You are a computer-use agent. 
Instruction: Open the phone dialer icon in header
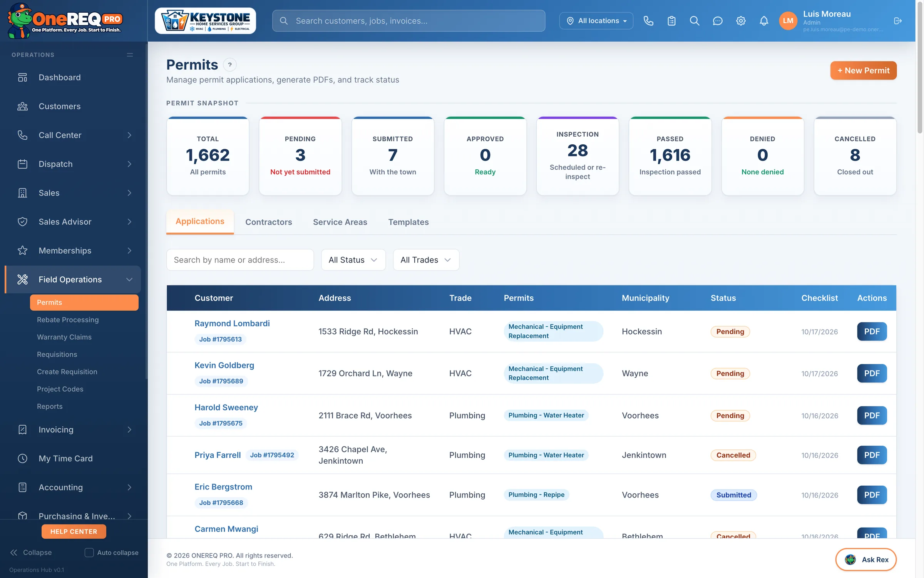click(x=648, y=21)
